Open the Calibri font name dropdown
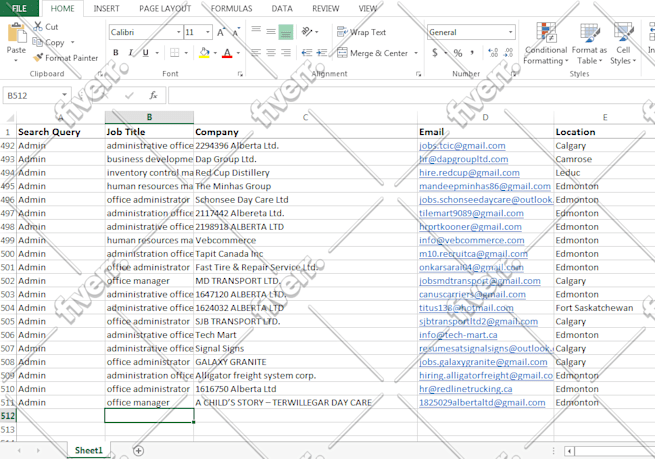The height and width of the screenshot is (459, 655). [178, 32]
